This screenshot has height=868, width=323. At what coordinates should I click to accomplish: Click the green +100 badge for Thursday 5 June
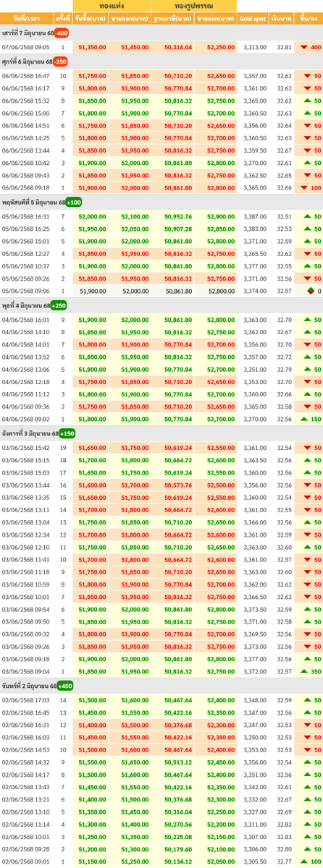(73, 202)
